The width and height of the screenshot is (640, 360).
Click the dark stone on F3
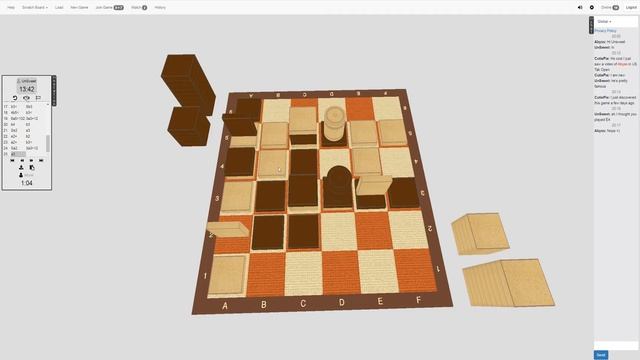click(404, 193)
